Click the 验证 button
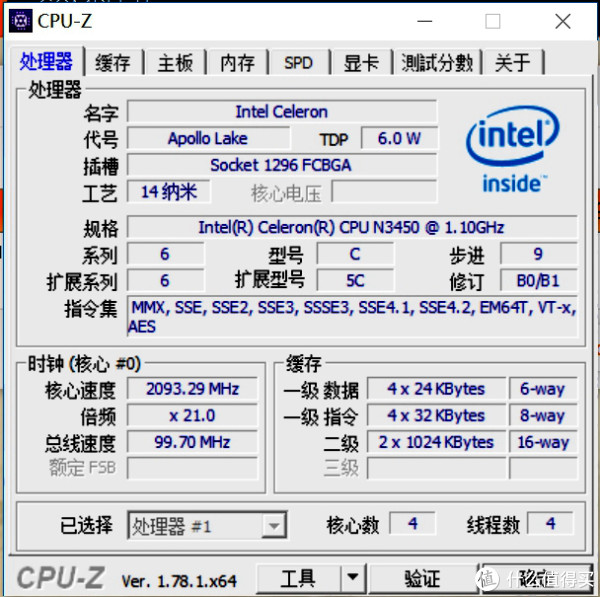Screen dimensions: 600x597 pyautogui.click(x=422, y=577)
